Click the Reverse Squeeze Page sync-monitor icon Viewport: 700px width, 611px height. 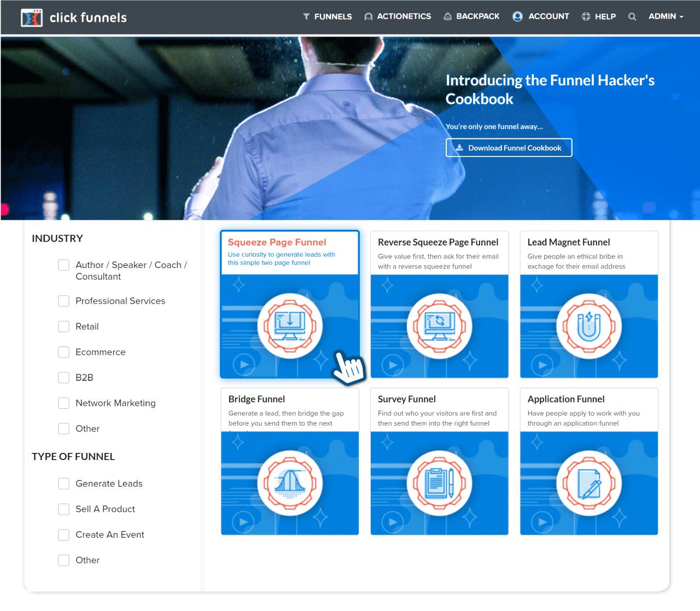[x=439, y=325]
